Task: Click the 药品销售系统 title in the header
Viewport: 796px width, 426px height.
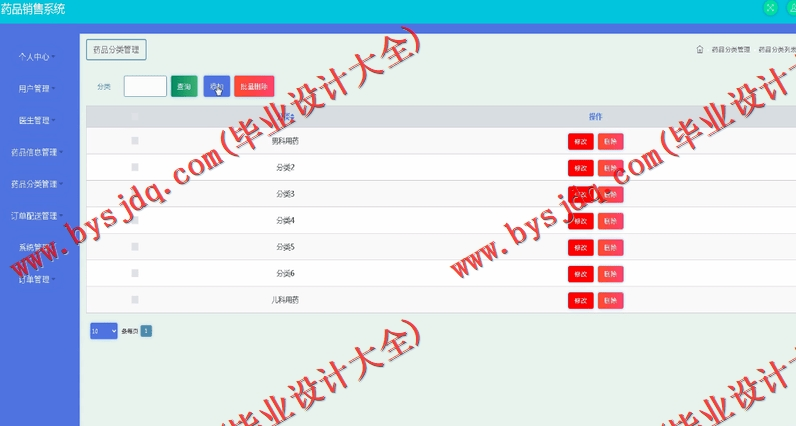Action: click(32, 9)
